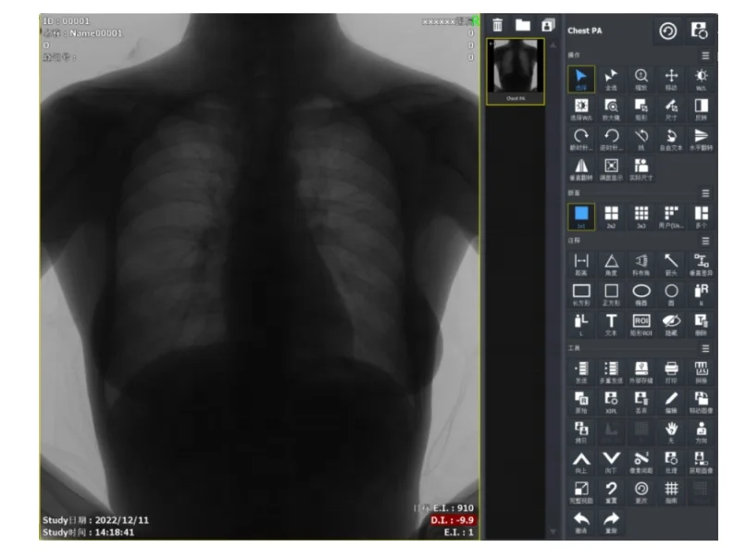The width and height of the screenshot is (734, 560).
Task: Select the distance measurement tool
Action: click(581, 264)
